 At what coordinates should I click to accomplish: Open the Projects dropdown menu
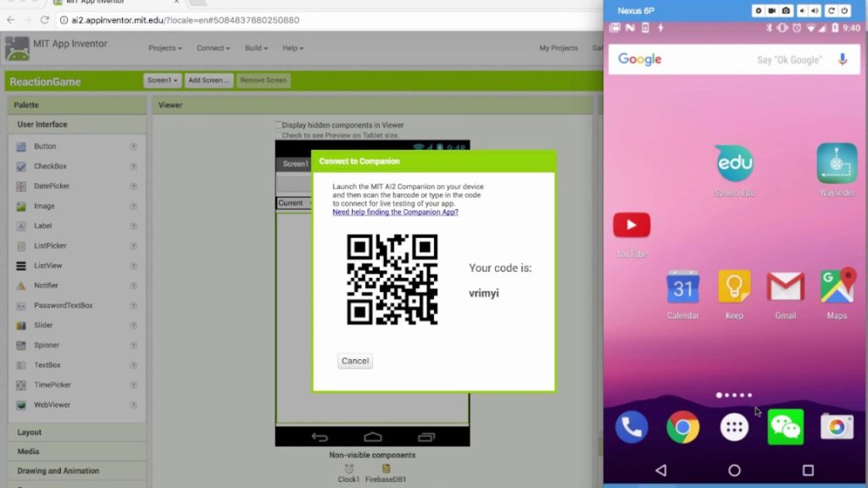tap(165, 48)
